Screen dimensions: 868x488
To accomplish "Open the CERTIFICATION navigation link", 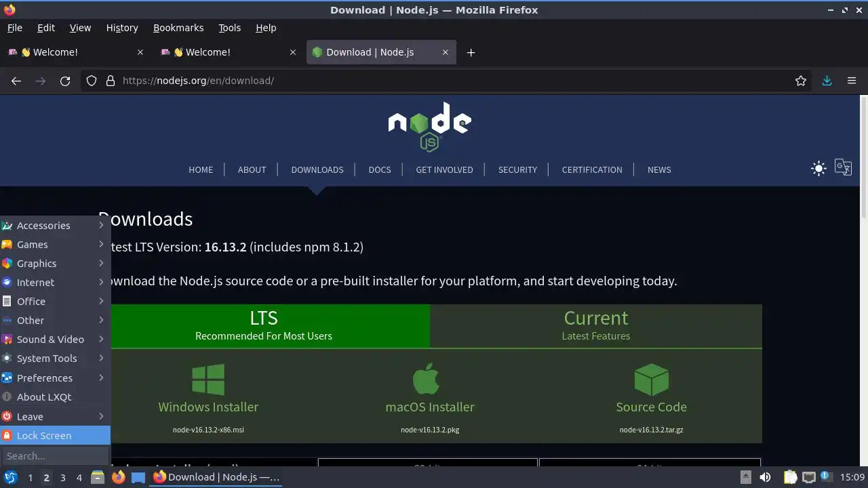I will [x=592, y=170].
